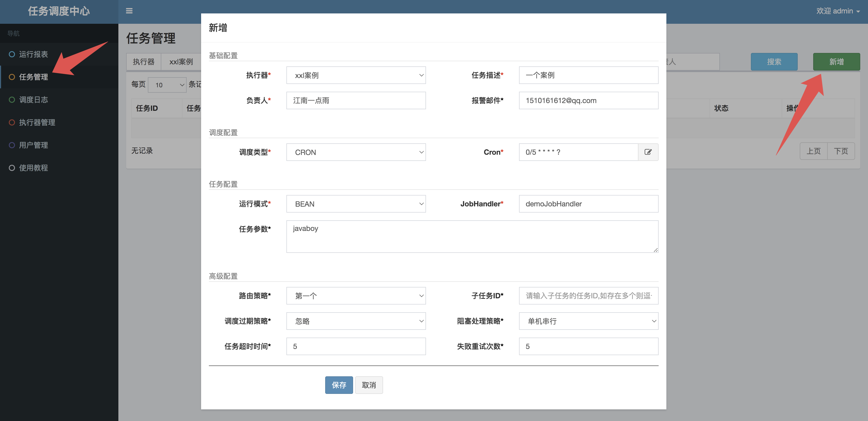The height and width of the screenshot is (421, 868).
Task: Click the circle icon beside 运行报表
Action: (12, 54)
